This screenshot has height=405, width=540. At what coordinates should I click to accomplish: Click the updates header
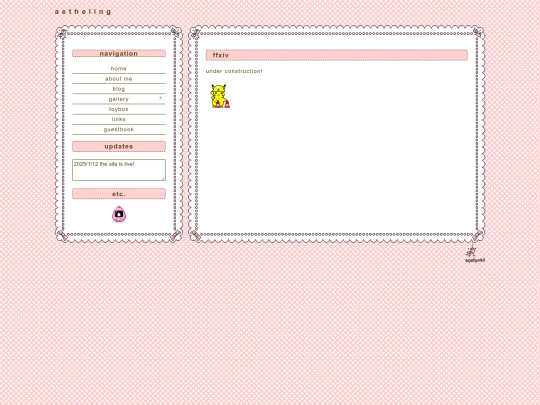119,146
